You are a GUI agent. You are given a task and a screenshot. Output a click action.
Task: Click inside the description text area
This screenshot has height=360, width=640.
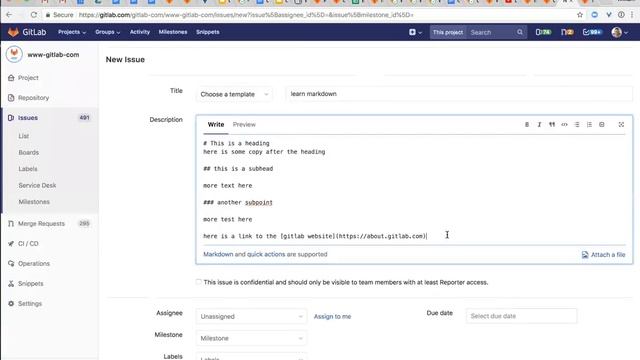coord(414,190)
